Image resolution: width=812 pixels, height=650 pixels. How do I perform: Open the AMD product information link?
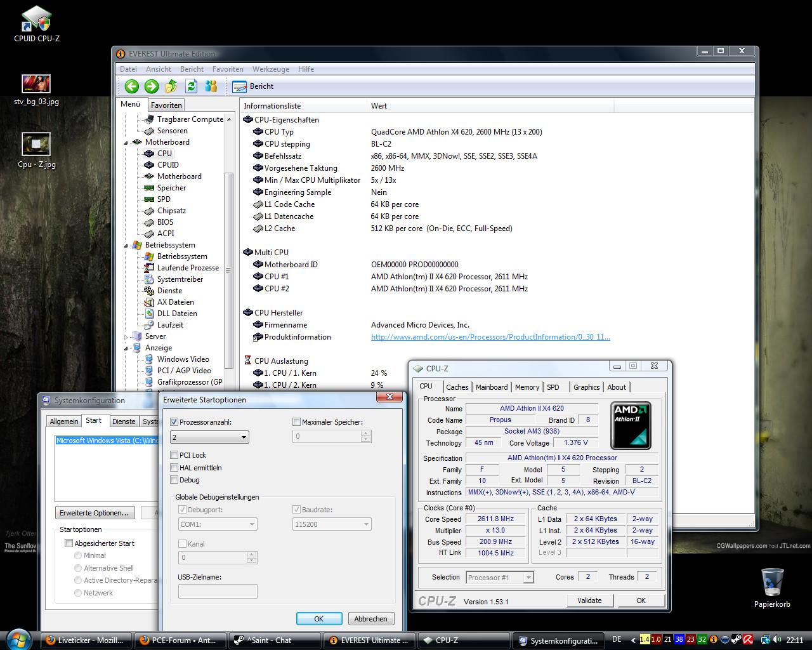pos(490,337)
